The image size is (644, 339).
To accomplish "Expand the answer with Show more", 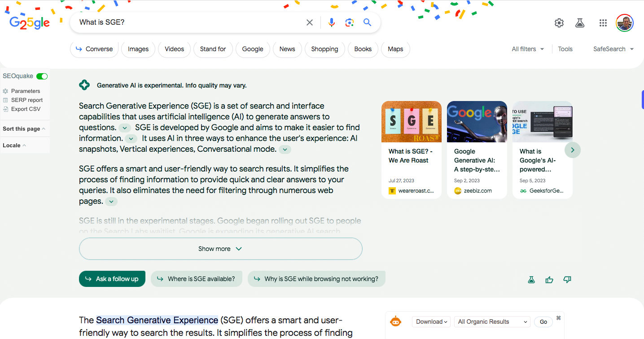I will tap(220, 249).
